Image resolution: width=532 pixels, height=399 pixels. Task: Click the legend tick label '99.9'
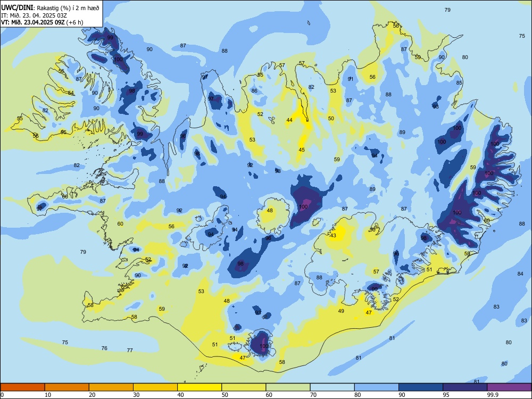492,395
